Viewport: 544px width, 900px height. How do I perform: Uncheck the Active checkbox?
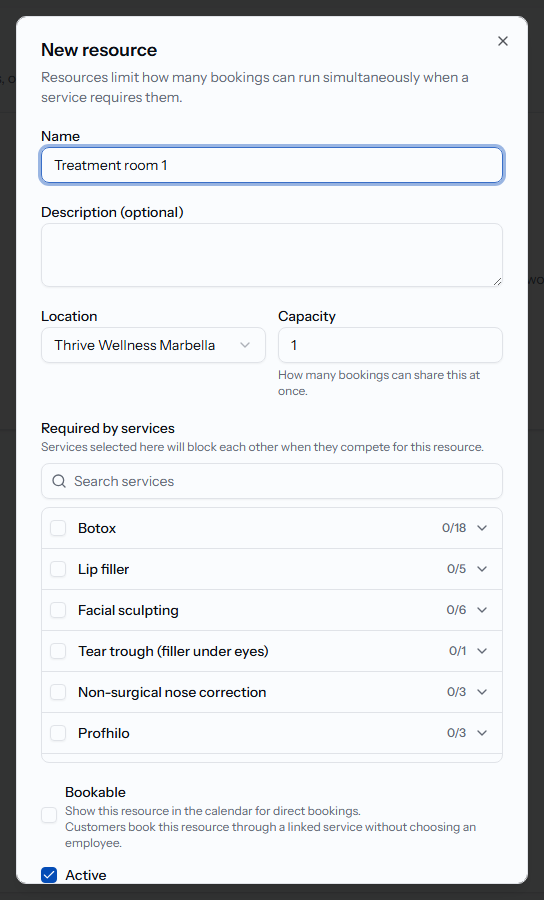49,875
